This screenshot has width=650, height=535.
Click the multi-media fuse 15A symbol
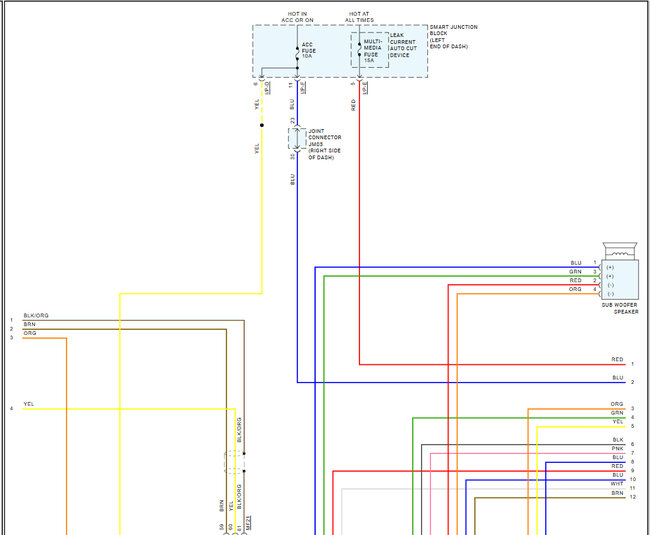click(x=359, y=49)
